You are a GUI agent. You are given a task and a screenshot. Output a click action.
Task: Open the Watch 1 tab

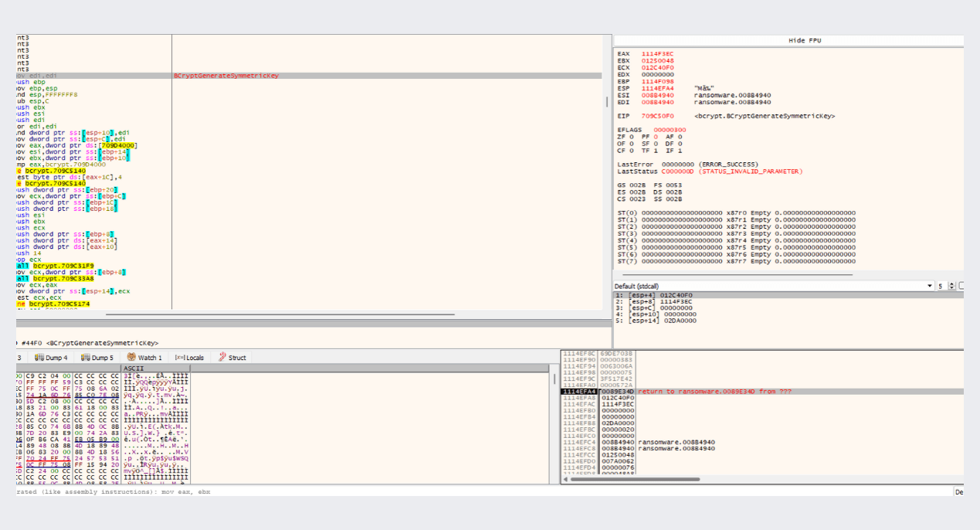pyautogui.click(x=144, y=358)
